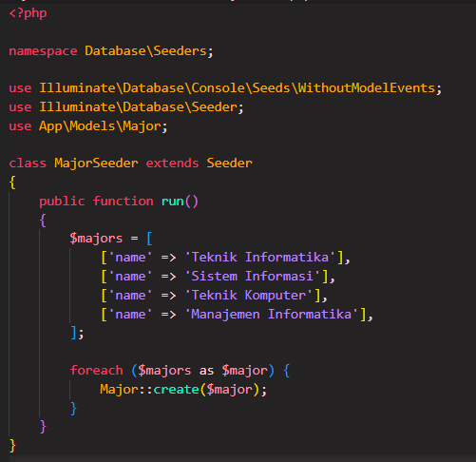476x462 pixels.
Task: Click the Database\Seeders namespace text
Action: click(145, 50)
